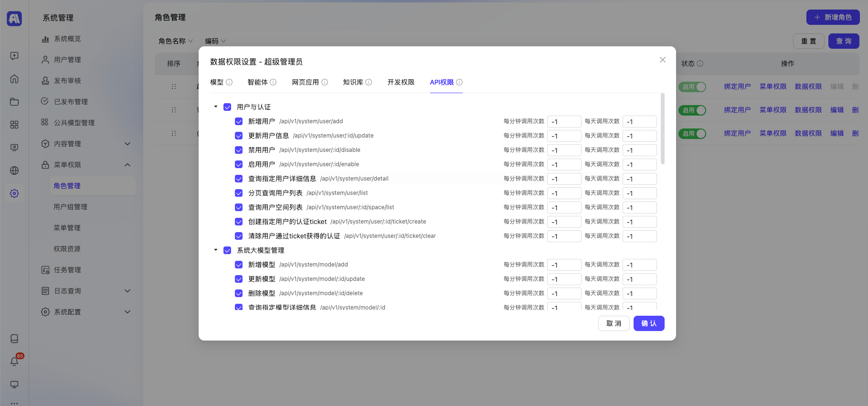Click the home icon in left rail
Viewport: 868px width, 406px height.
[x=14, y=79]
